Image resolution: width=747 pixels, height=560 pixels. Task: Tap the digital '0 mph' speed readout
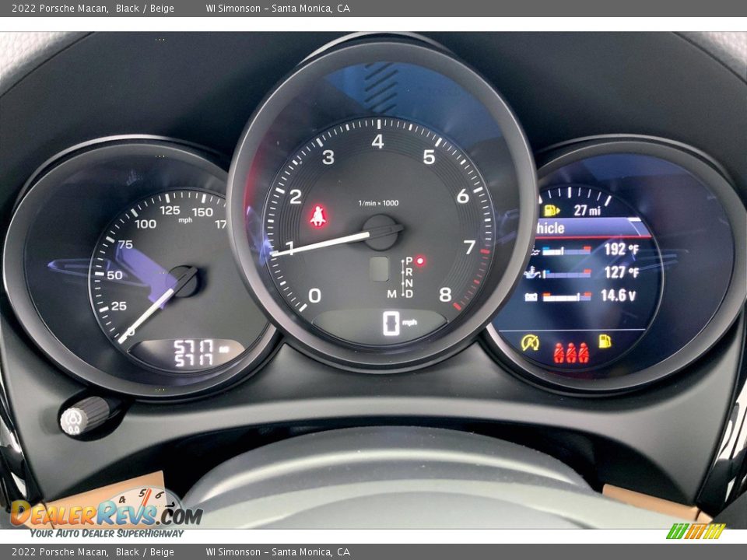400,324
